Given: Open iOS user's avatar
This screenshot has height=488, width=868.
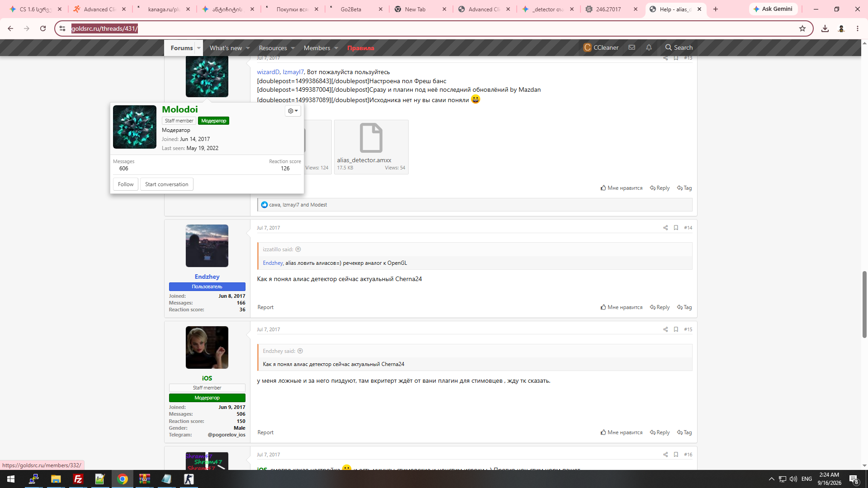Looking at the screenshot, I should coord(207,347).
